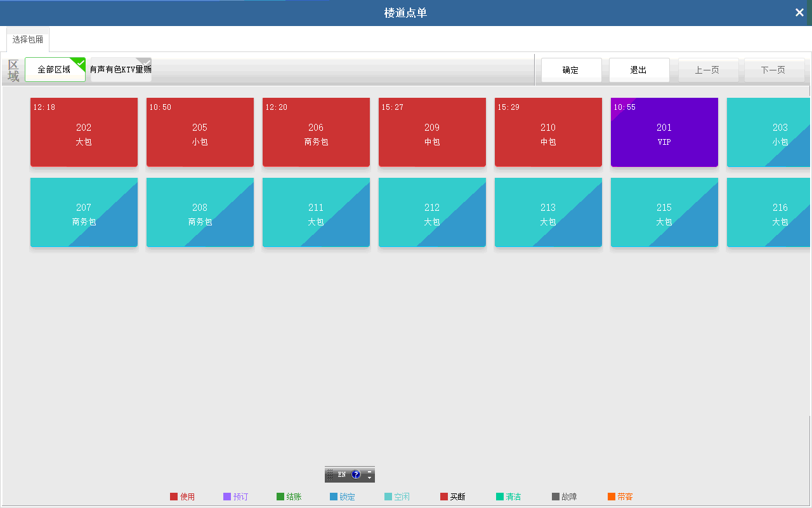Image resolution: width=812 pixels, height=508 pixels.
Task: Click the green 结账 legend swatch
Action: pyautogui.click(x=280, y=497)
